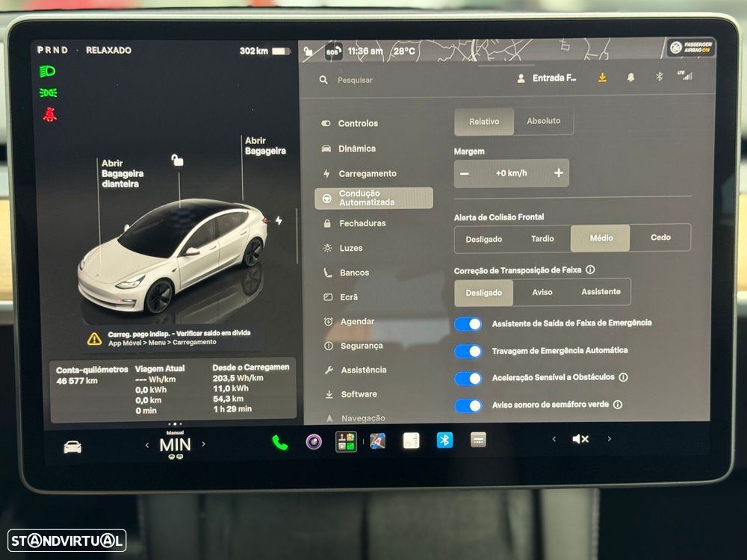Tap the lock icon on the map bar
The image size is (747, 560).
click(309, 51)
